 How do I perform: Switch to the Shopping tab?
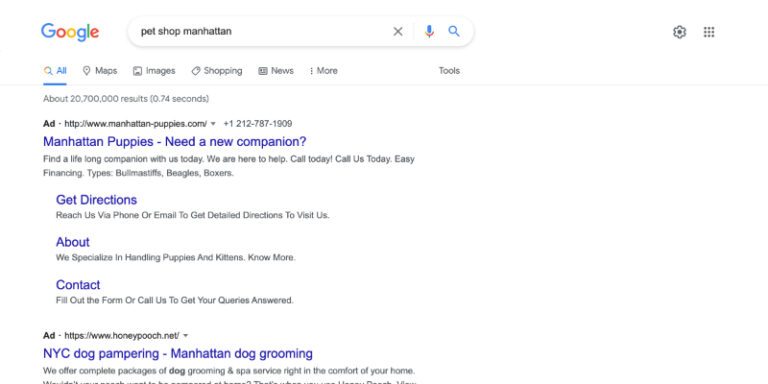click(x=216, y=71)
